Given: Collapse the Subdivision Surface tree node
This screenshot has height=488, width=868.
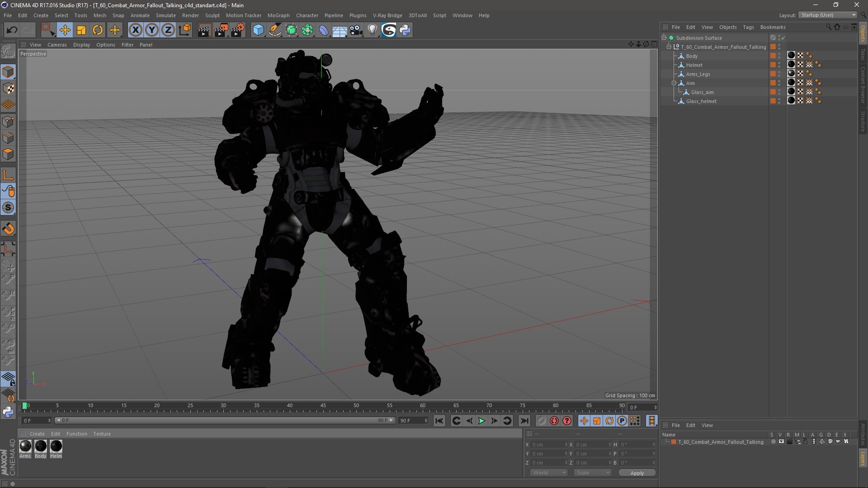Looking at the screenshot, I should pyautogui.click(x=664, y=38).
